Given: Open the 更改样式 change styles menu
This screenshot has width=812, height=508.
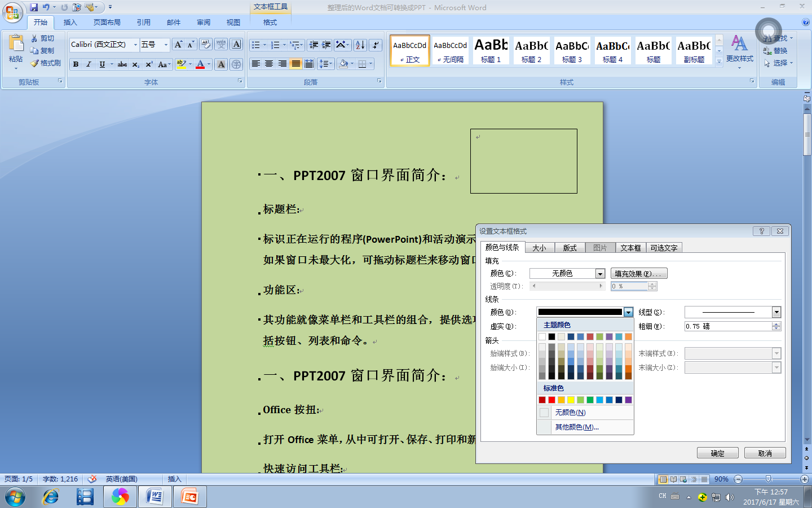Looking at the screenshot, I should pyautogui.click(x=739, y=51).
